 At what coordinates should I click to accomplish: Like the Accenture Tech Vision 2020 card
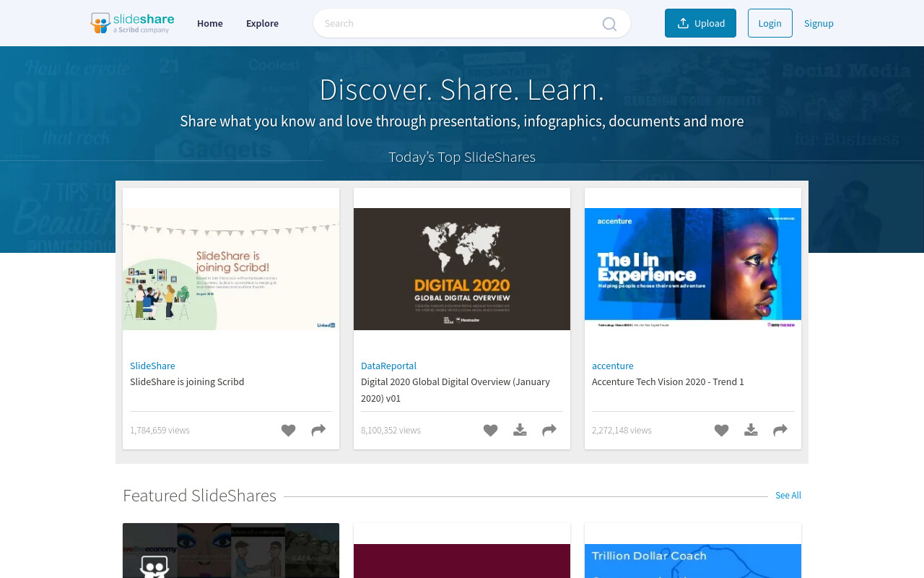pyautogui.click(x=721, y=431)
